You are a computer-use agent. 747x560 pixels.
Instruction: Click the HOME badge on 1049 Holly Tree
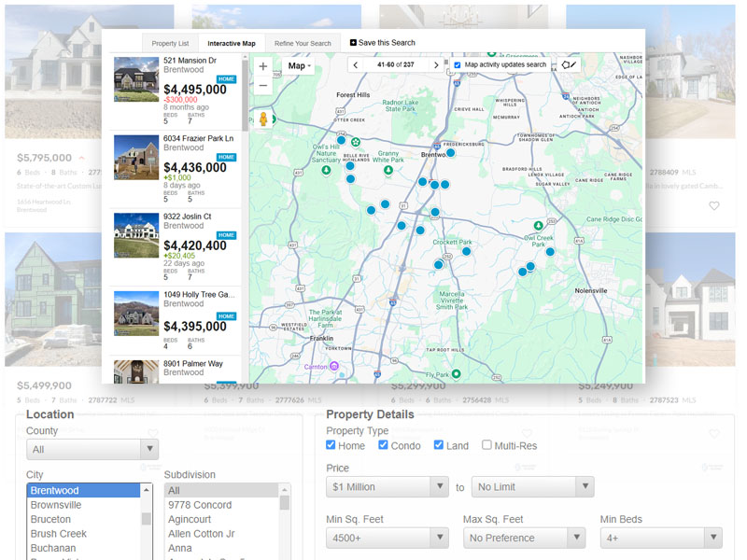[x=226, y=316]
